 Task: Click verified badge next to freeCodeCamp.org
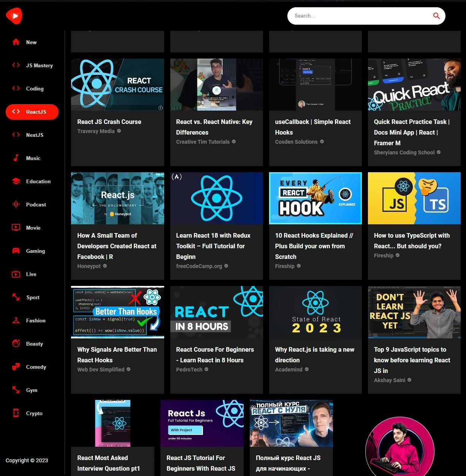226,266
